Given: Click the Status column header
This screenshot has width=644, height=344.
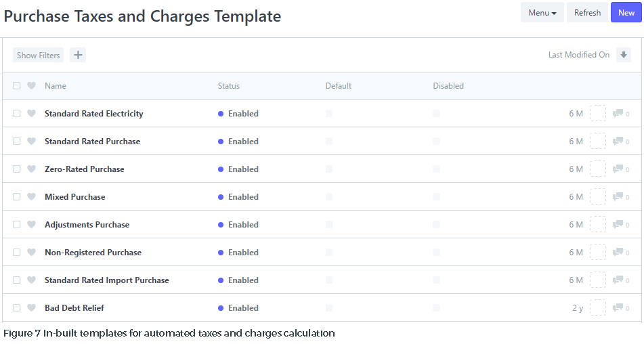Looking at the screenshot, I should (229, 86).
